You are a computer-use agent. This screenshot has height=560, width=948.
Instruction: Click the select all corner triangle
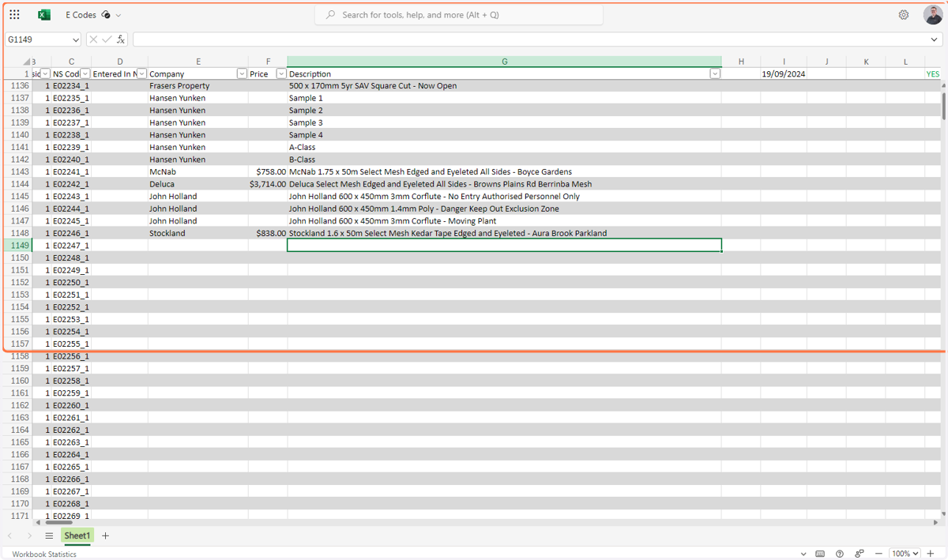tap(26, 62)
